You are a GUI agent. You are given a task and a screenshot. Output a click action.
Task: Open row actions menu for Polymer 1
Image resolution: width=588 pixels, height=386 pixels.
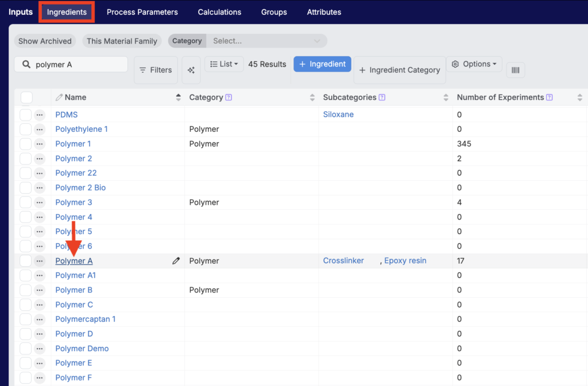[40, 144]
